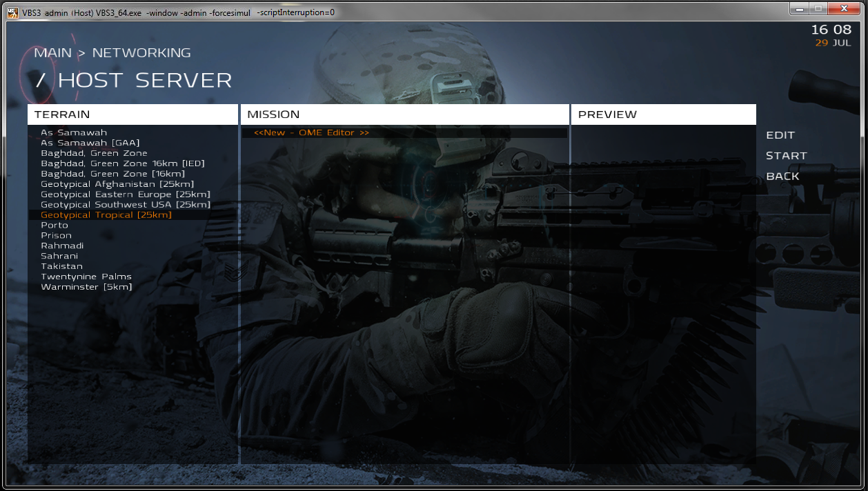
Task: Click the MISSION column header
Action: click(404, 114)
